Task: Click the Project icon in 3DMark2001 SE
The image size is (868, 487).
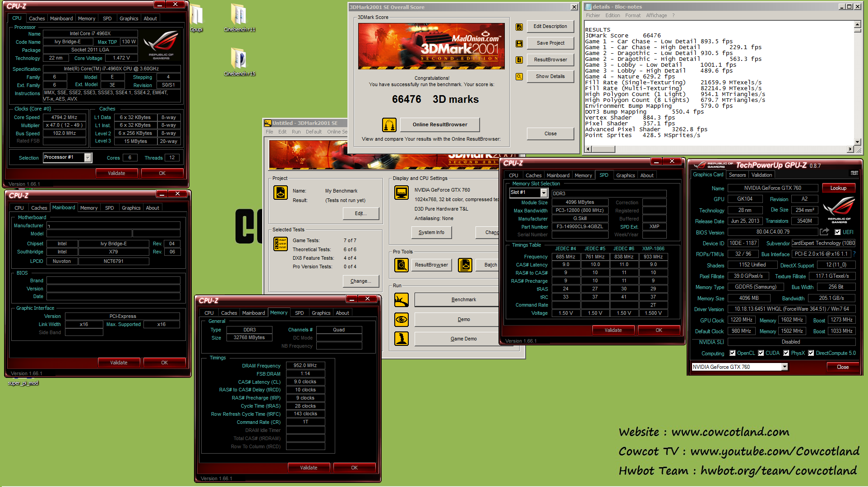Action: point(281,193)
